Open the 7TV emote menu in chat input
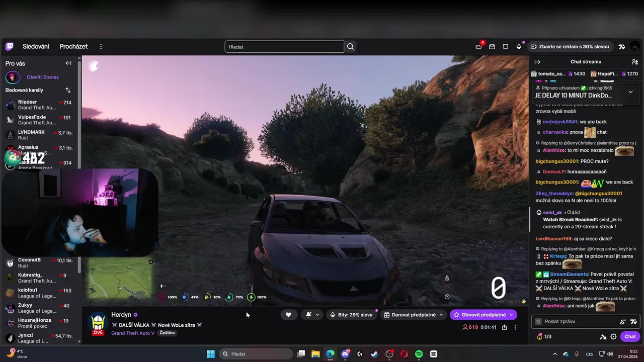Image resolution: width=644 pixels, height=362 pixels. tap(633, 321)
